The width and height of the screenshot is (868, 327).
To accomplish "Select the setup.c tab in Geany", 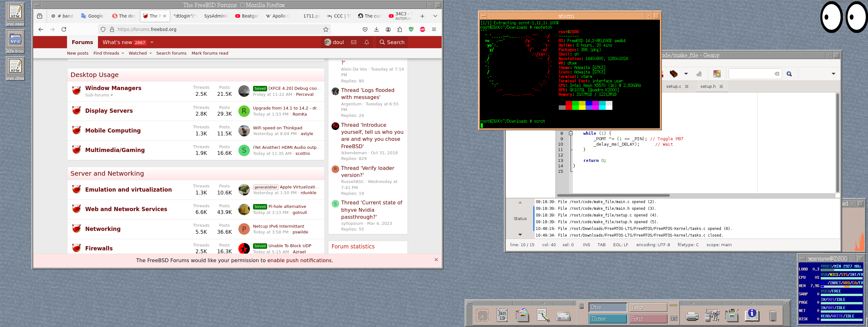I will [x=673, y=87].
